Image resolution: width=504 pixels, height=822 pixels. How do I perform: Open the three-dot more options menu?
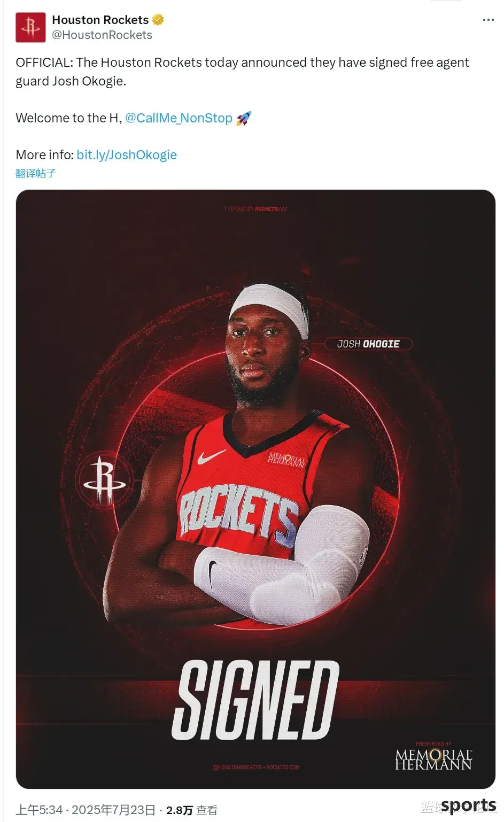(x=488, y=20)
